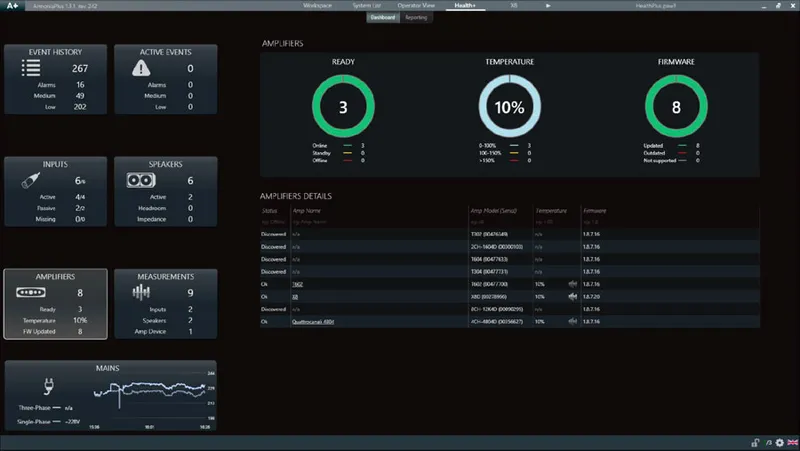The image size is (800, 451).
Task: Open the Event History list icon
Action: coord(31,68)
